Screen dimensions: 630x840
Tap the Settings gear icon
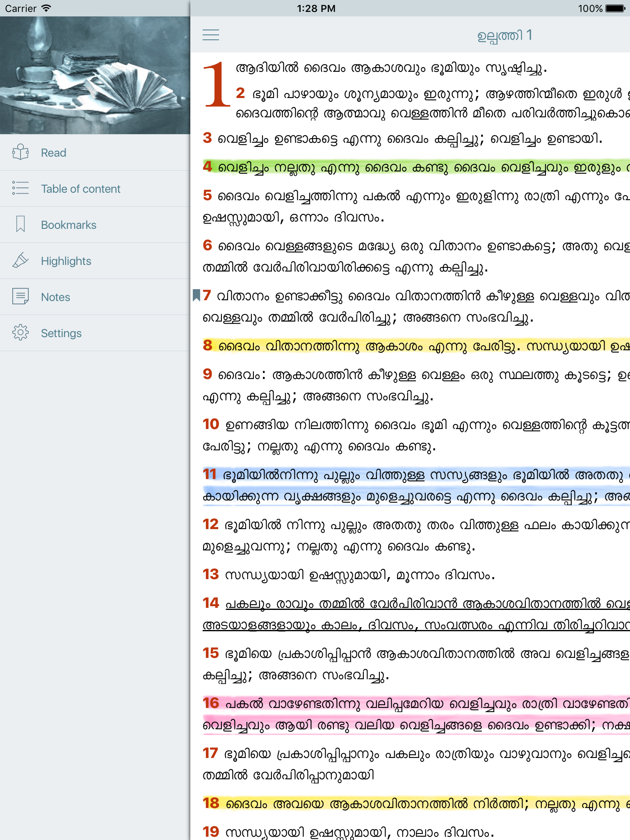[x=20, y=333]
